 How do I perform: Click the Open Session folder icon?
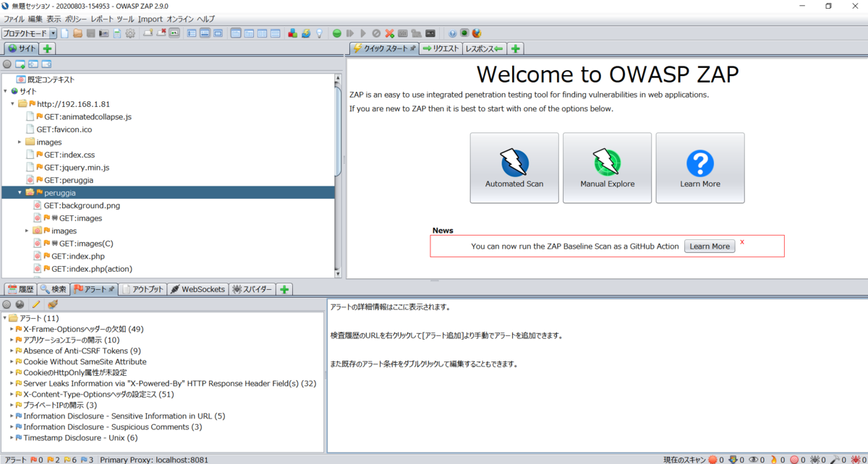pos(77,33)
